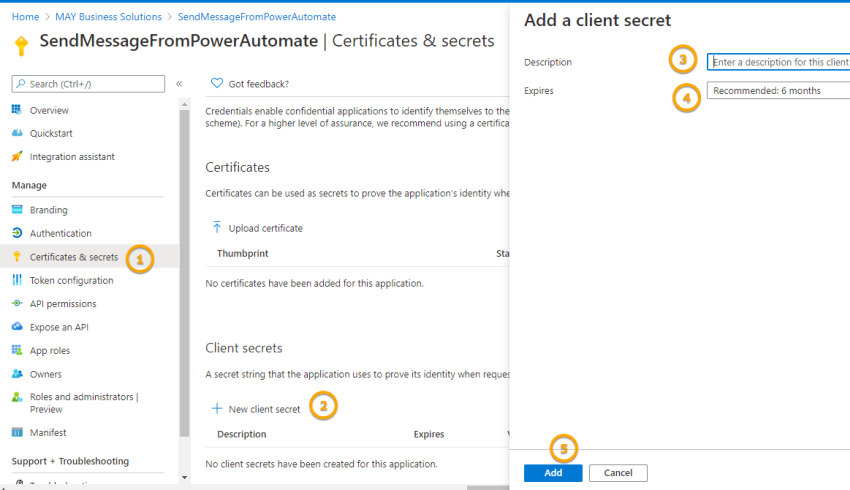
Task: Click the Overview grid icon
Action: tap(17, 109)
